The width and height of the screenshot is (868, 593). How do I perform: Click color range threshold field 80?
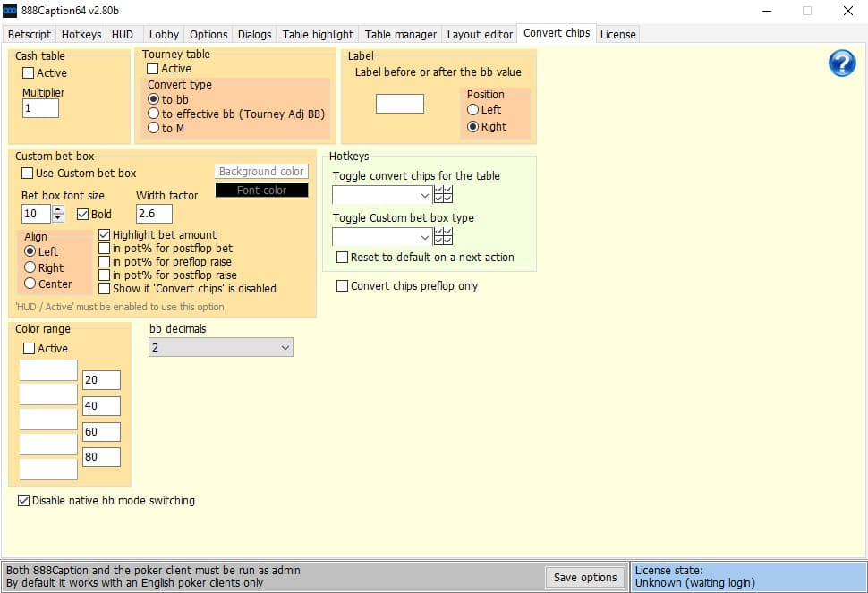coord(101,457)
